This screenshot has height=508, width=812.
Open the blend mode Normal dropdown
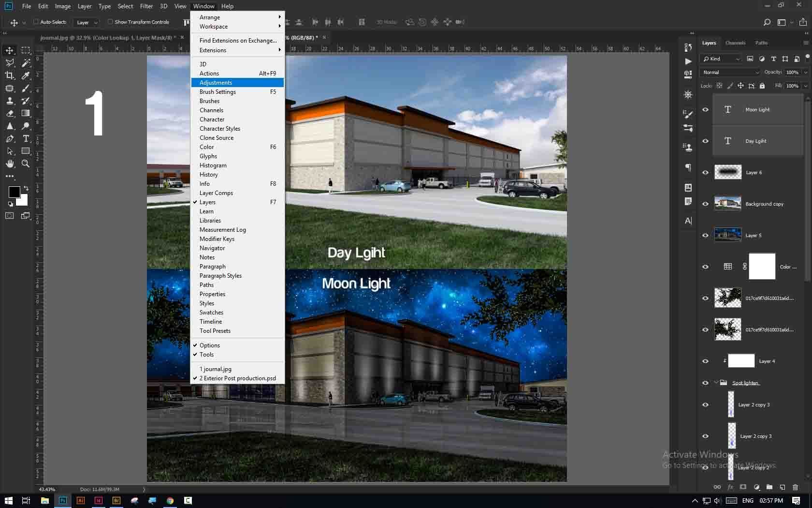[x=730, y=72]
